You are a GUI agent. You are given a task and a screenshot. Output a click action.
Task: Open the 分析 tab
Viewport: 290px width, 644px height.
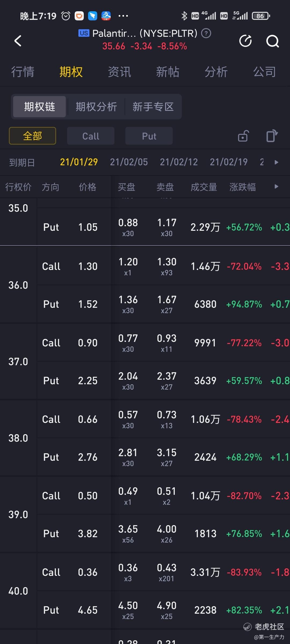[x=216, y=72]
